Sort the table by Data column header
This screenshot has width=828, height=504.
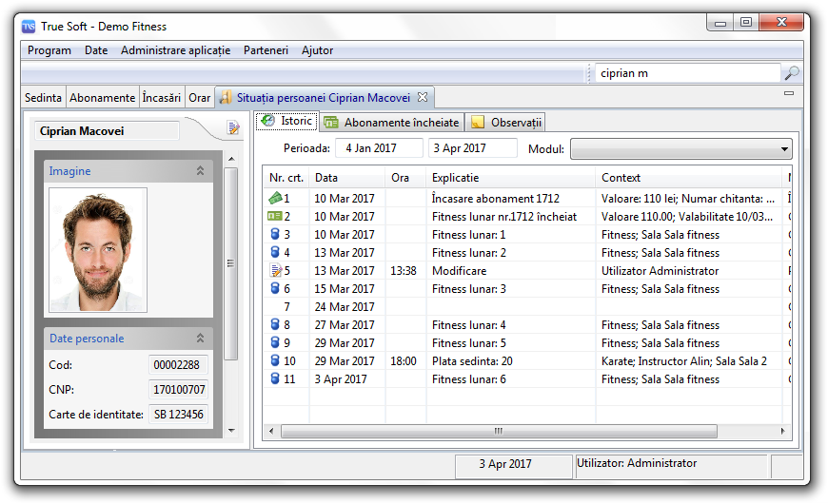346,178
